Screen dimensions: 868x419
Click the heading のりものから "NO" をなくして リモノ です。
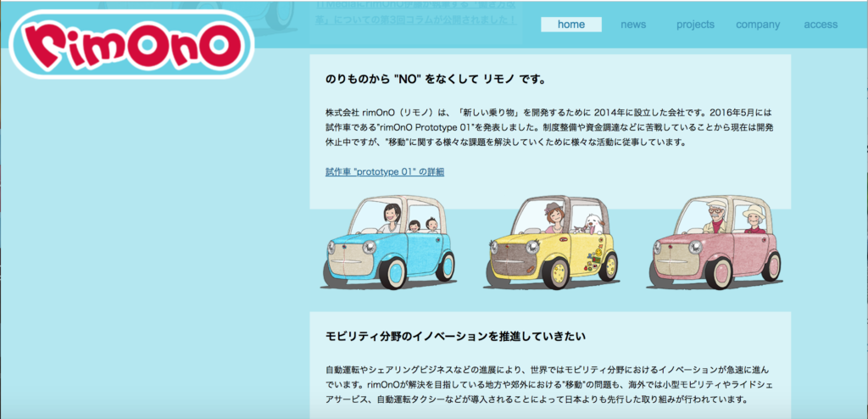point(437,79)
